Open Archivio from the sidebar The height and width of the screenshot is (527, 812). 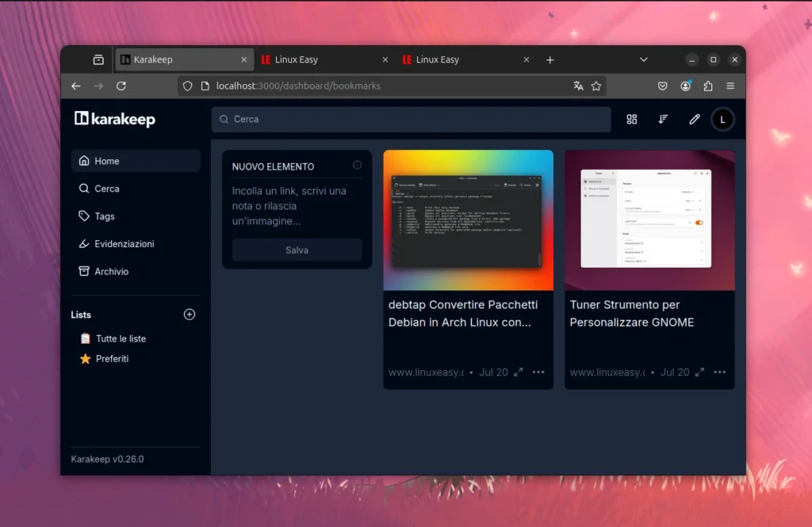click(x=111, y=271)
